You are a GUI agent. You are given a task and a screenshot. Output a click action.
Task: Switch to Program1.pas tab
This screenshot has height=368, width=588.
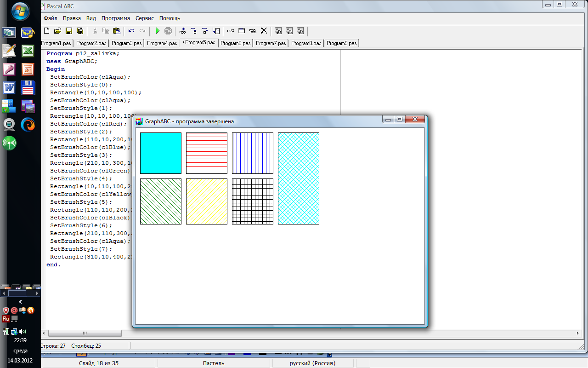[x=57, y=43]
